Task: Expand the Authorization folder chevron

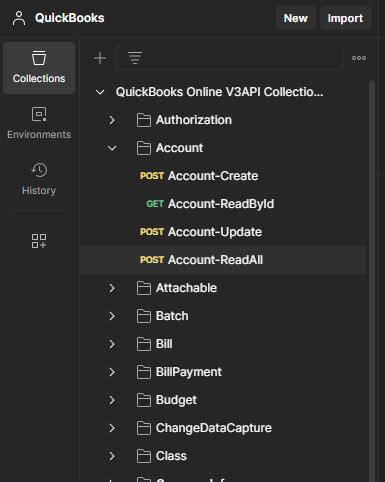Action: click(x=112, y=120)
